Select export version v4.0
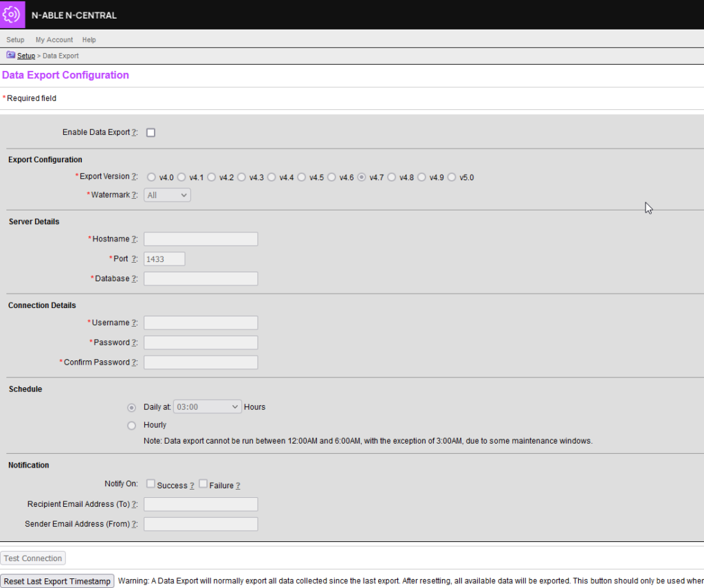 click(151, 177)
